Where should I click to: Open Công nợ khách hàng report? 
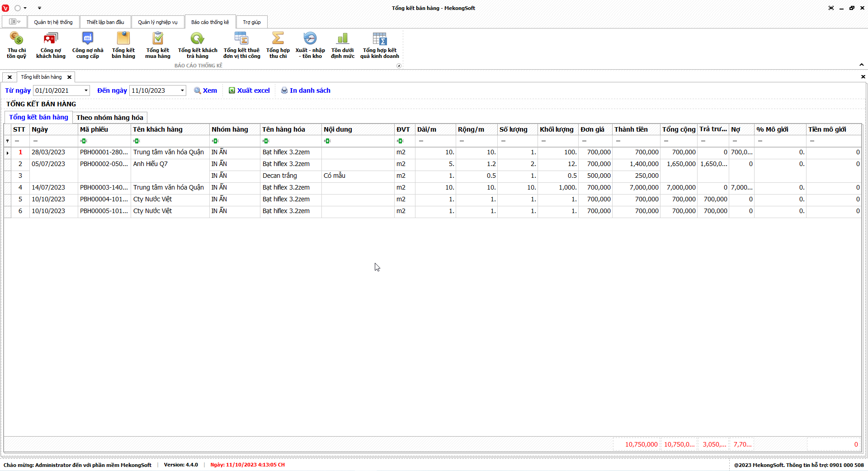click(51, 45)
